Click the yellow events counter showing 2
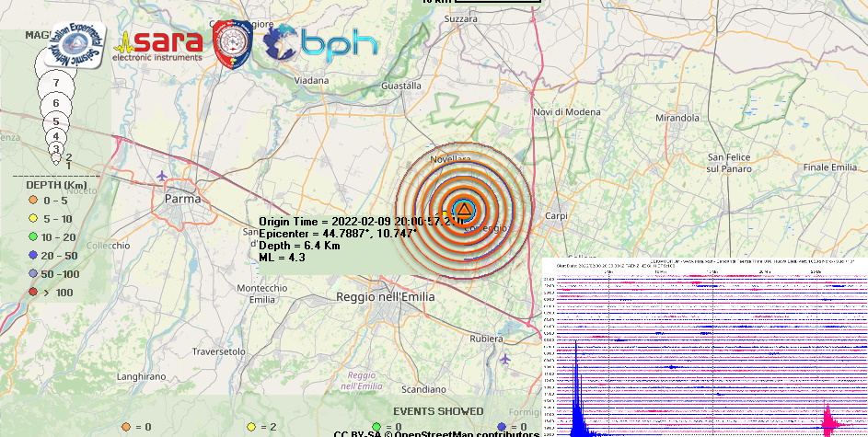This screenshot has width=868, height=437. 251,427
